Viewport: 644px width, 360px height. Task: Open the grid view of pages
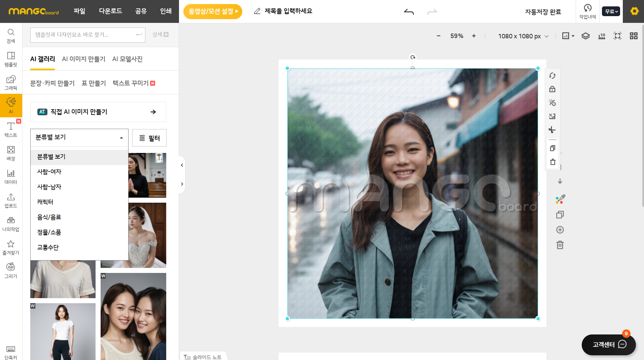(634, 36)
